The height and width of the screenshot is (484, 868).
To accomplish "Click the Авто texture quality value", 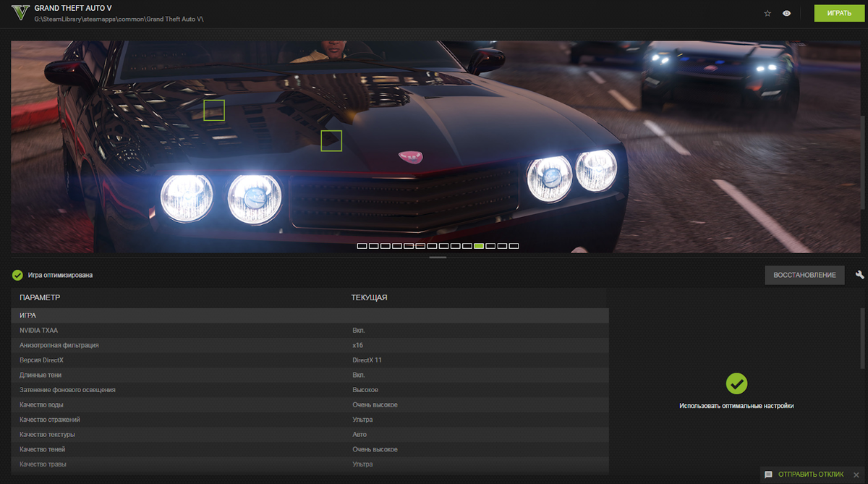I will click(359, 434).
